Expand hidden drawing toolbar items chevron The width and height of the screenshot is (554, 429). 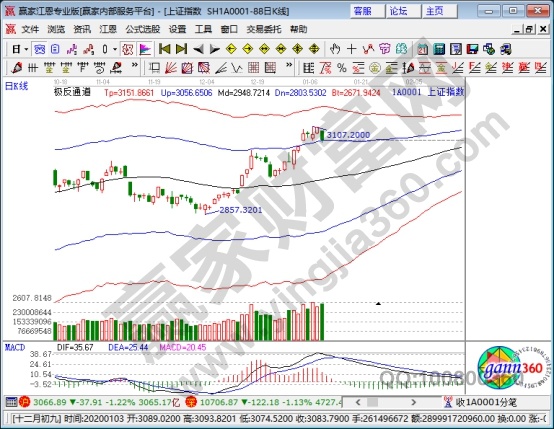pyautogui.click(x=135, y=65)
